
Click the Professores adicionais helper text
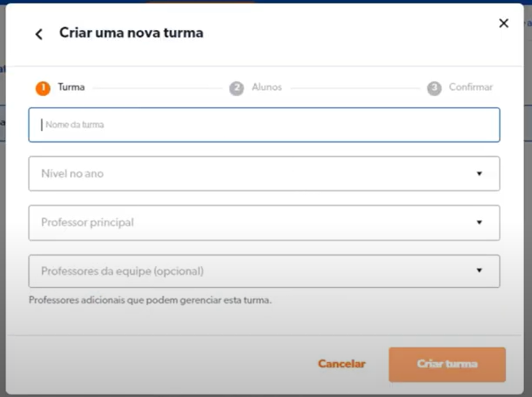[x=150, y=299]
